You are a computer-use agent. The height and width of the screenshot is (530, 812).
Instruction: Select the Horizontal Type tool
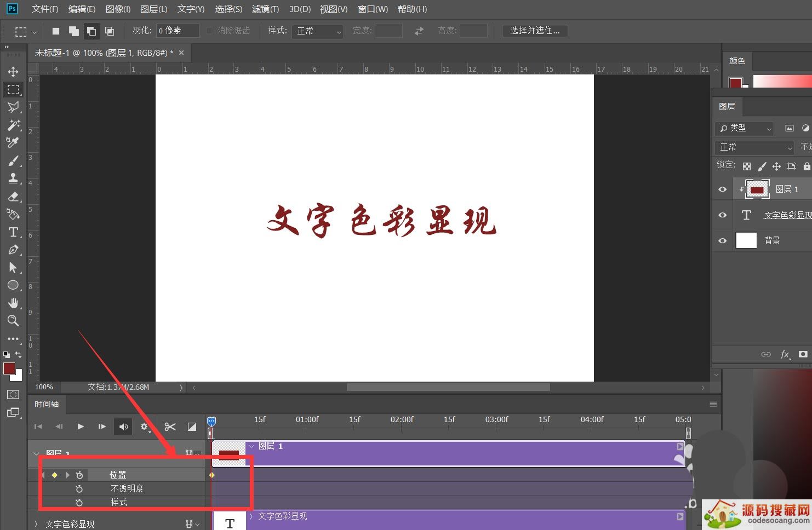point(13,232)
